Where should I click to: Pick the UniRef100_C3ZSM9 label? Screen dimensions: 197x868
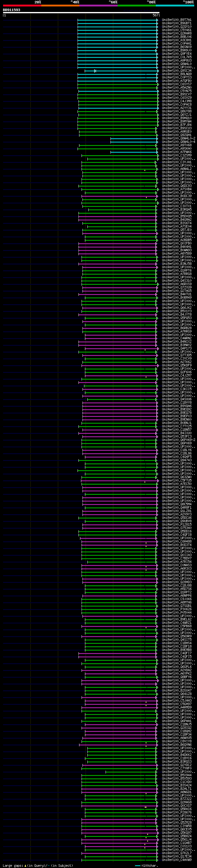(177, 155)
